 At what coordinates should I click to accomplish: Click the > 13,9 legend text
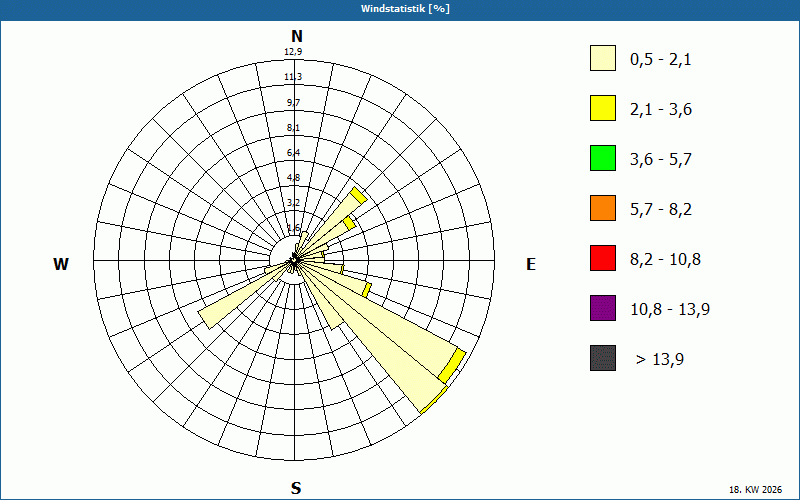660,360
